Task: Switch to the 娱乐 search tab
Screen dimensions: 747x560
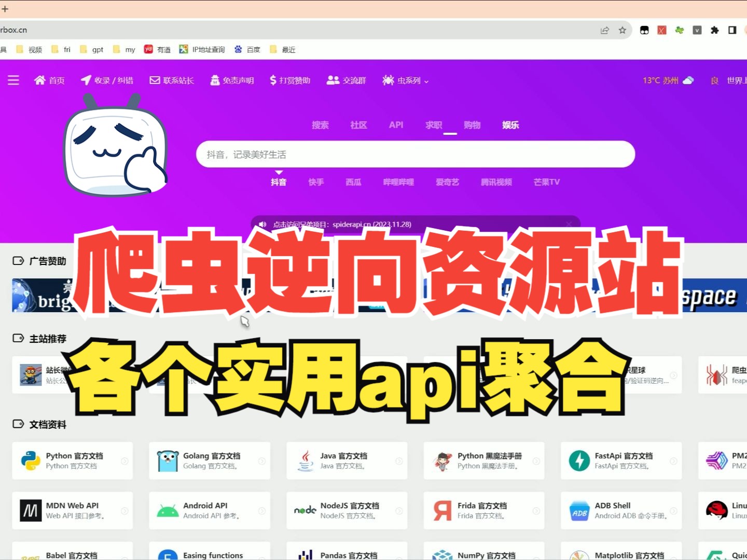Action: pyautogui.click(x=510, y=125)
